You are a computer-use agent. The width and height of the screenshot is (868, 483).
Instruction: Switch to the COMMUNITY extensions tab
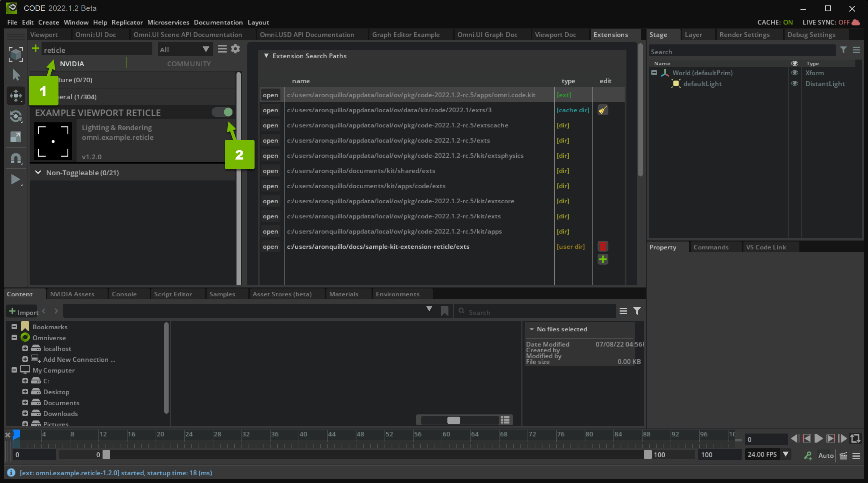click(189, 64)
